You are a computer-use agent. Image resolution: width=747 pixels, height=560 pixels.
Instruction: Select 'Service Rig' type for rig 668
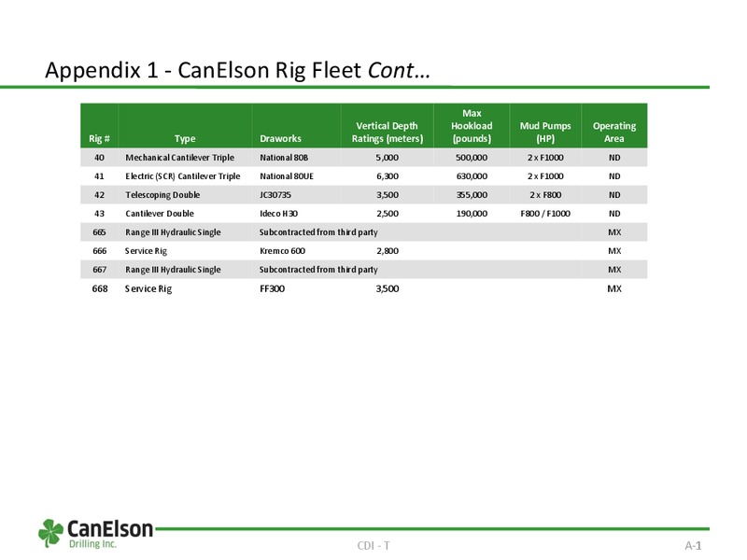click(148, 289)
